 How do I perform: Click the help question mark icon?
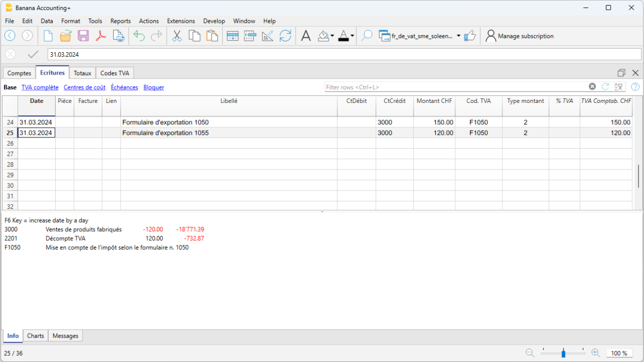[x=635, y=87]
